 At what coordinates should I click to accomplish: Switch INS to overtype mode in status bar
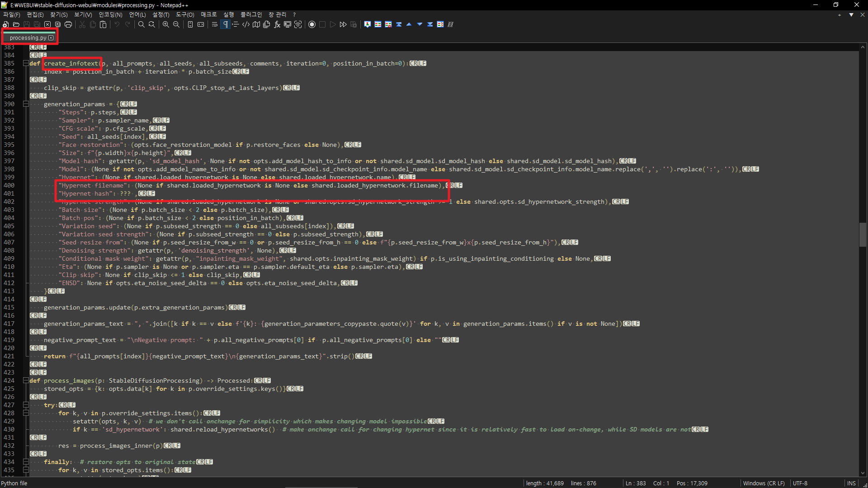[851, 483]
